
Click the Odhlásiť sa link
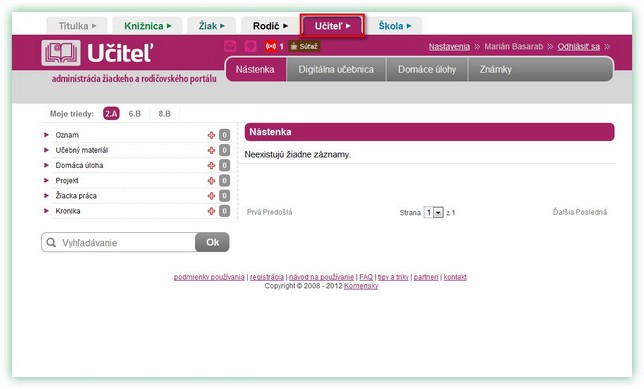point(578,46)
